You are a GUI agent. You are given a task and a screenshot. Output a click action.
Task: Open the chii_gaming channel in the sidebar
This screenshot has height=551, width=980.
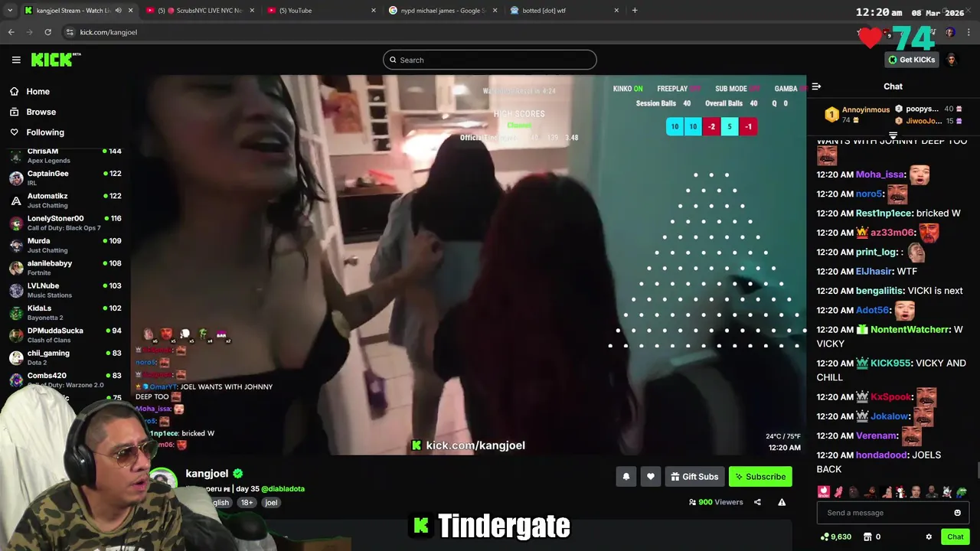65,357
